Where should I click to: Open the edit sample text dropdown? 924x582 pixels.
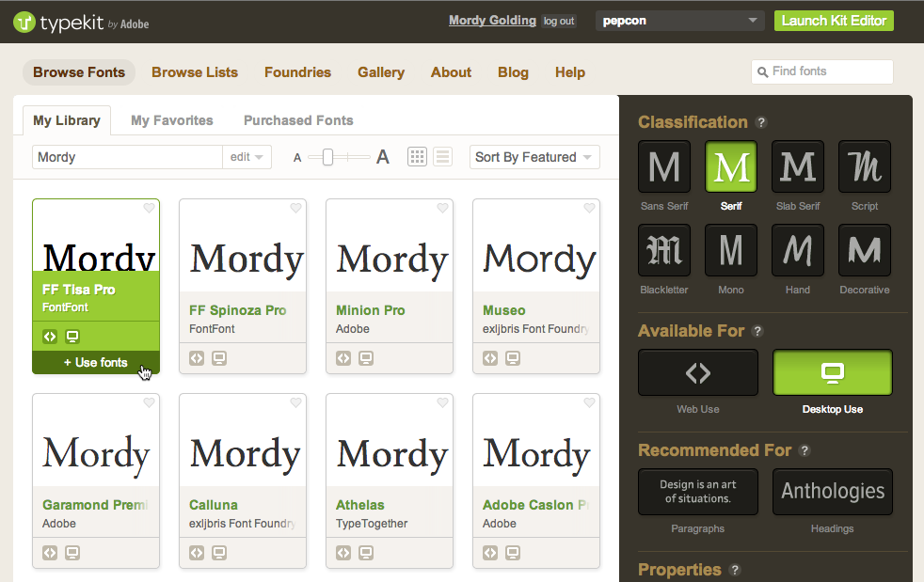point(247,157)
